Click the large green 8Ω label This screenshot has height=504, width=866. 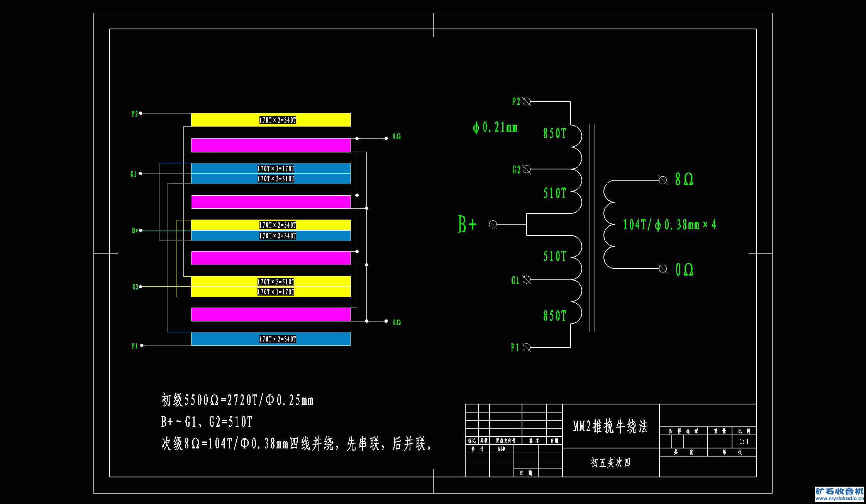pos(684,179)
